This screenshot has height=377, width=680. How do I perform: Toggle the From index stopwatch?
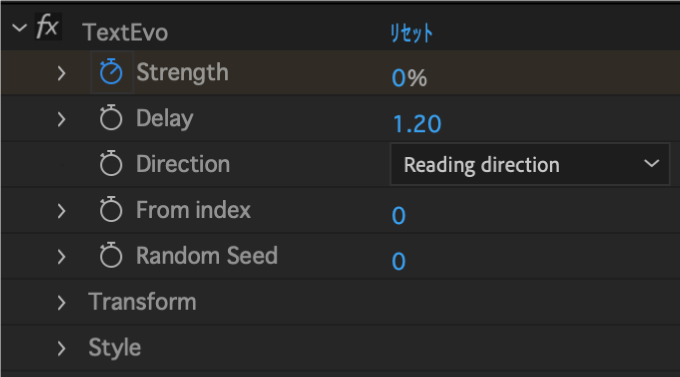pyautogui.click(x=111, y=210)
